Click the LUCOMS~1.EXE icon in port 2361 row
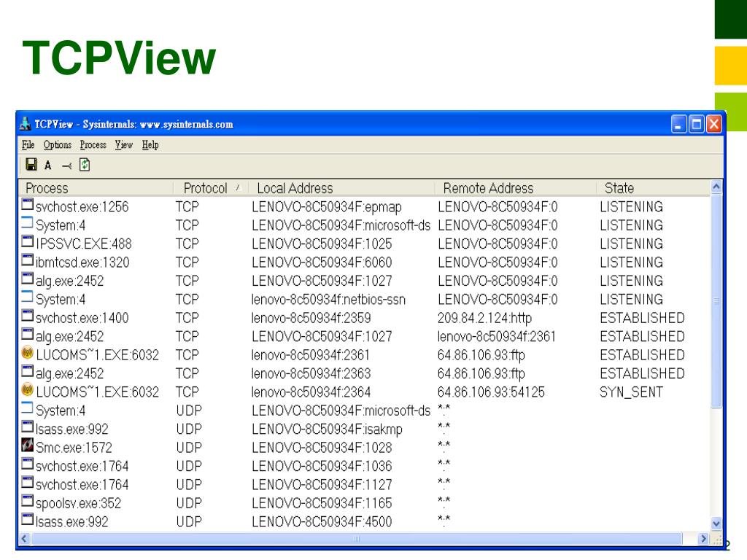The image size is (747, 560). [28, 353]
